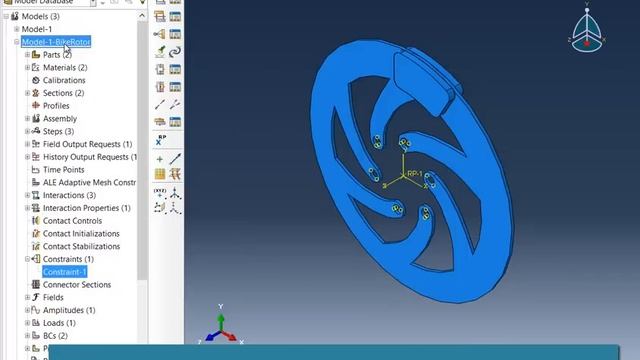640x360 pixels.
Task: Open the Connector Section Manager icon
Action: click(175, 69)
